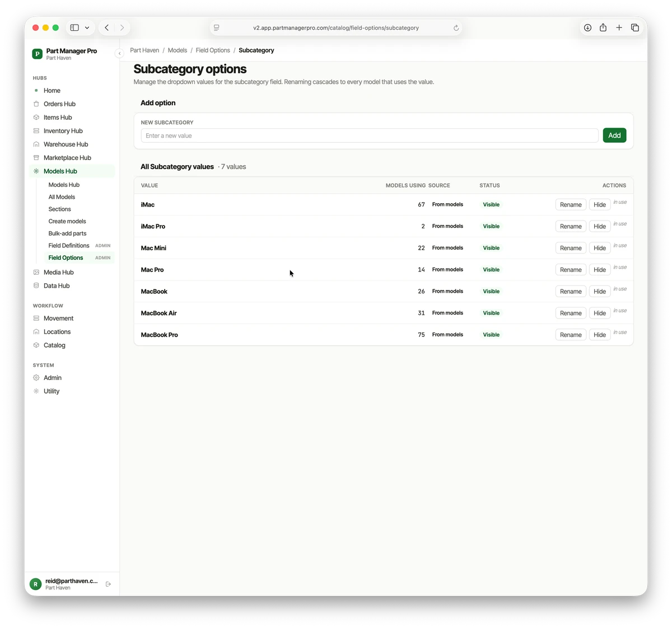Click the Marketplace Hub icon
The width and height of the screenshot is (672, 628).
point(36,158)
